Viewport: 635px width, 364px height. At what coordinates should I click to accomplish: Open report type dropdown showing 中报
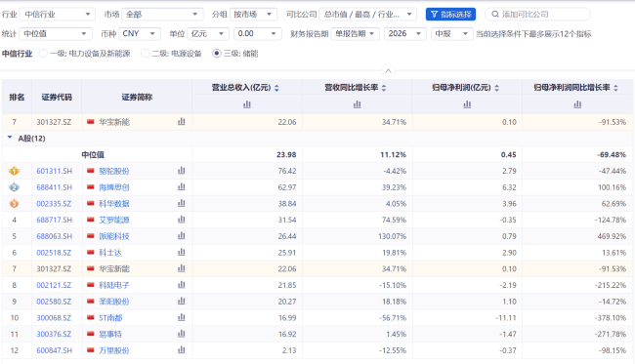pos(452,33)
